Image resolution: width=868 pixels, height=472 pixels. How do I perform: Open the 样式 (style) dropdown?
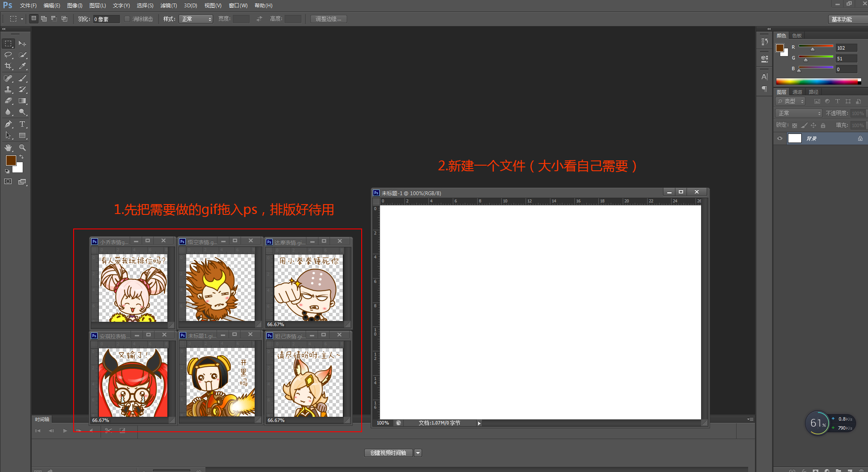point(196,19)
